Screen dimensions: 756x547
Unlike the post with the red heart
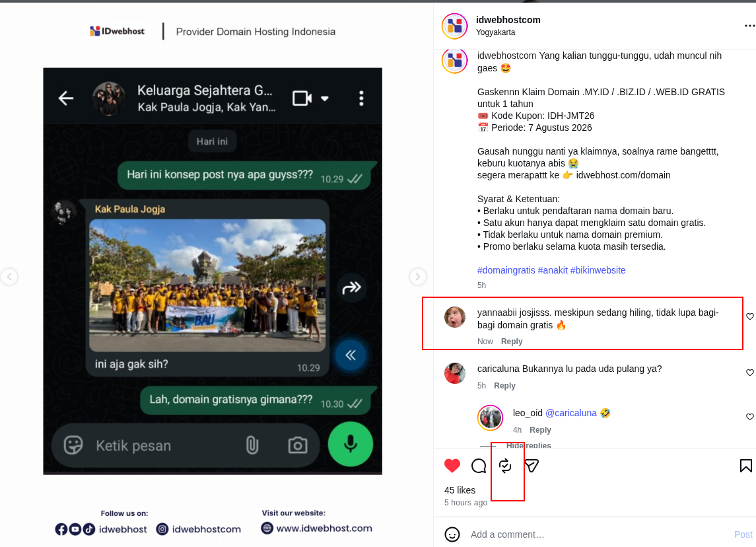tap(452, 466)
